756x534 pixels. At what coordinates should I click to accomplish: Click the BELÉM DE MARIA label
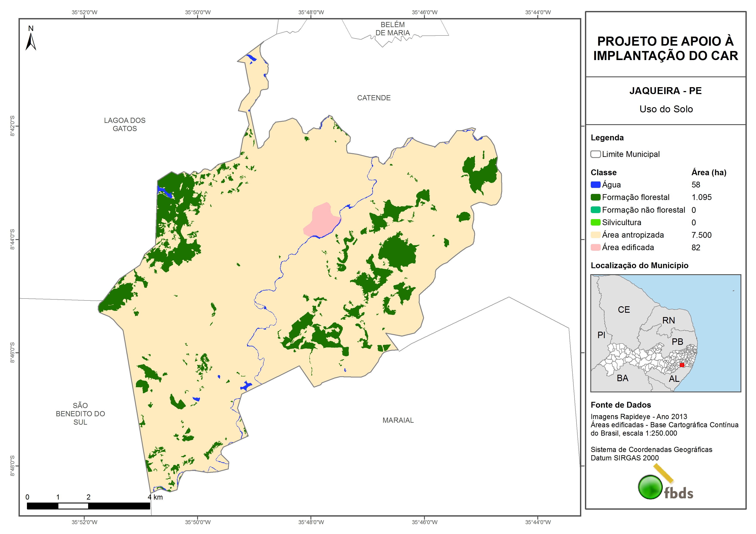[393, 29]
